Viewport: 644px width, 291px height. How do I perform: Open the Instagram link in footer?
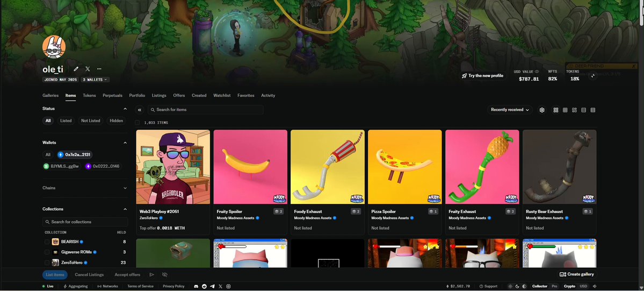pos(228,286)
